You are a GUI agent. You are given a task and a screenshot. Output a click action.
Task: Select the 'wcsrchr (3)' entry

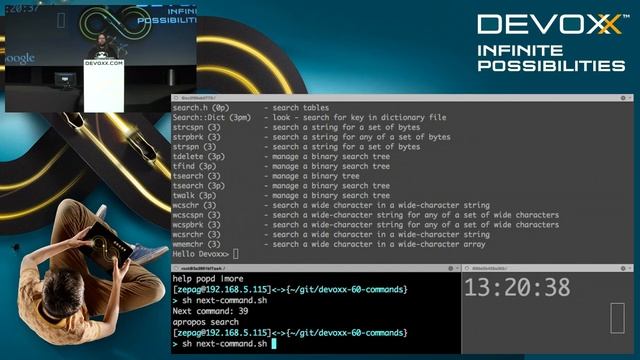tap(196, 235)
